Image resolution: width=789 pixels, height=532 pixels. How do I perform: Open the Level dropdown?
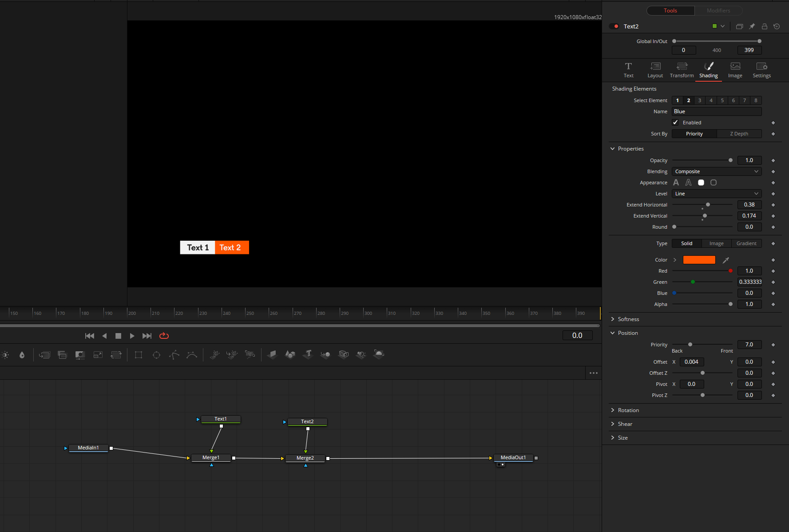717,194
